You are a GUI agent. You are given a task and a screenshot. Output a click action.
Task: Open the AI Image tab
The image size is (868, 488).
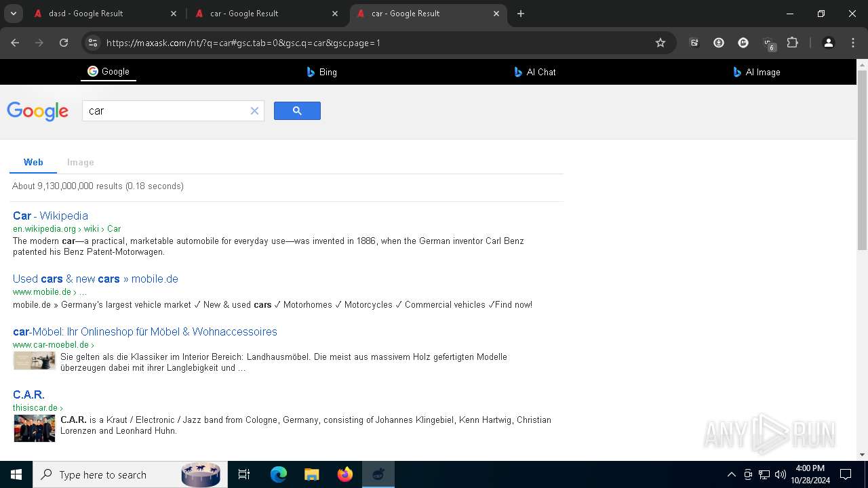pos(757,72)
